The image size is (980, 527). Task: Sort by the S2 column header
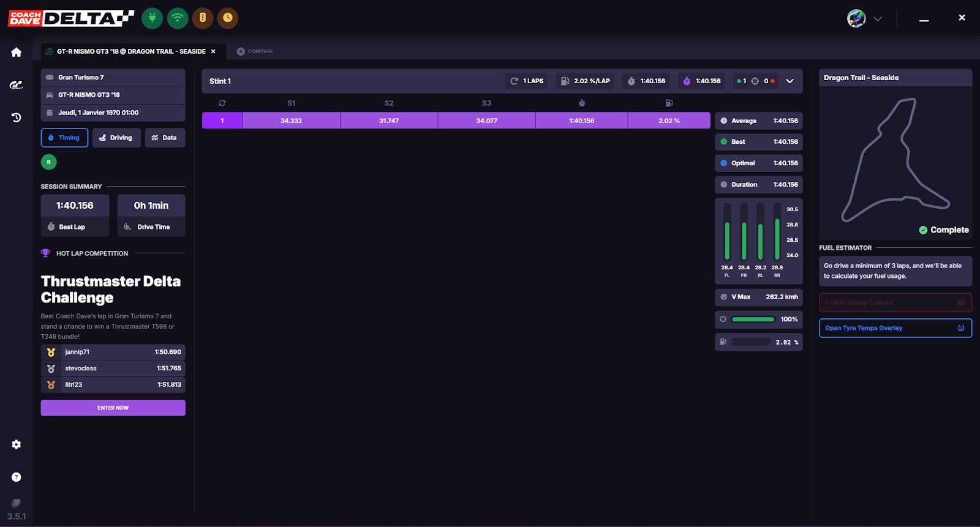389,103
